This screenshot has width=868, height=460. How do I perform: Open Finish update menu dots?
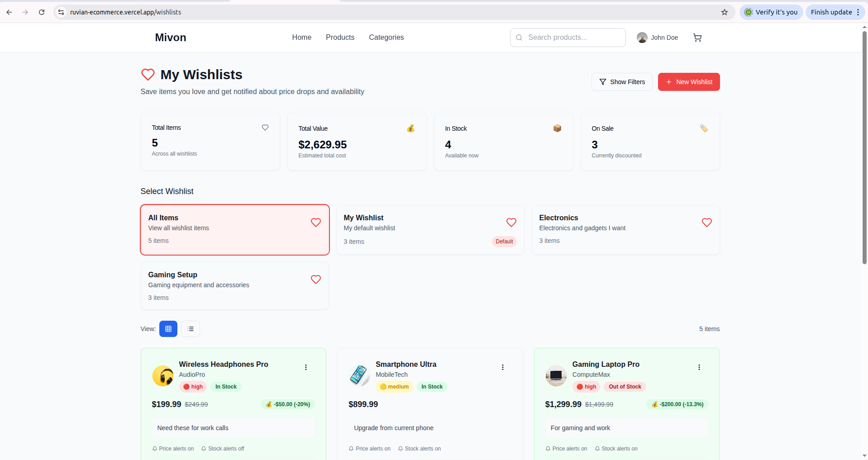tap(858, 12)
